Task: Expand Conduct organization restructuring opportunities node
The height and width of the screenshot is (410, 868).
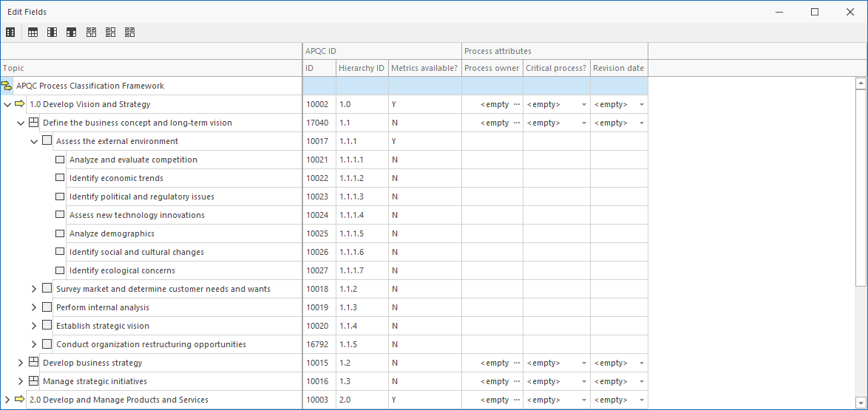Action: point(34,344)
